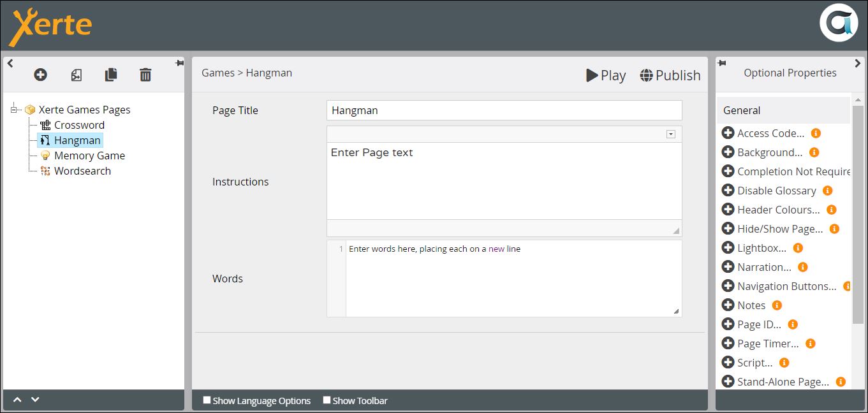The height and width of the screenshot is (413, 868).
Task: Click the duplicate page icon
Action: [x=111, y=75]
